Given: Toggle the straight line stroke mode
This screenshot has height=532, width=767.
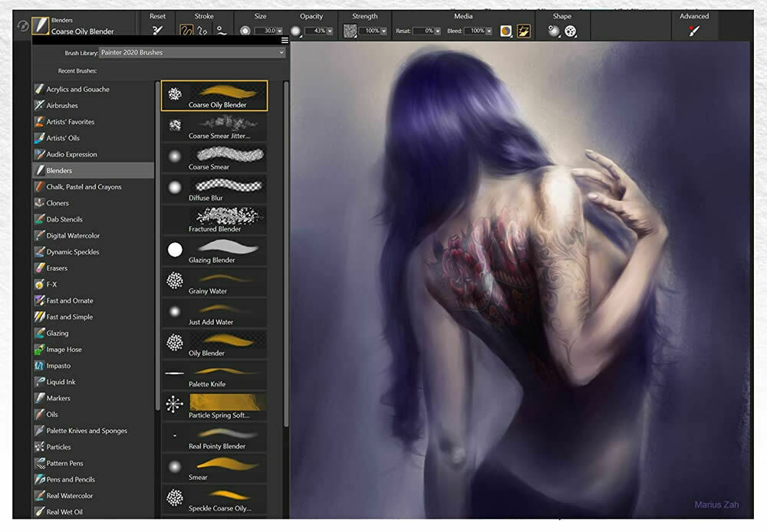Looking at the screenshot, I should point(220,31).
